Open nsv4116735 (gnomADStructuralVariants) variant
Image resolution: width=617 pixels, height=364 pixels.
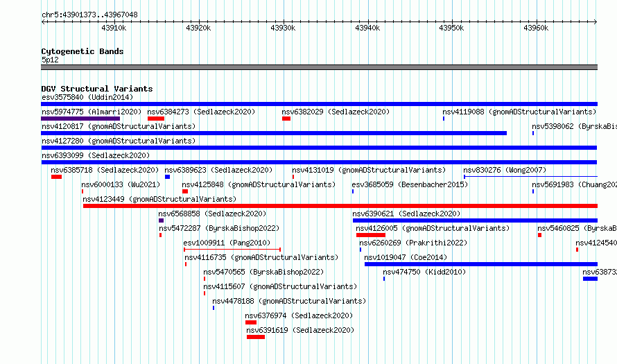point(261,257)
